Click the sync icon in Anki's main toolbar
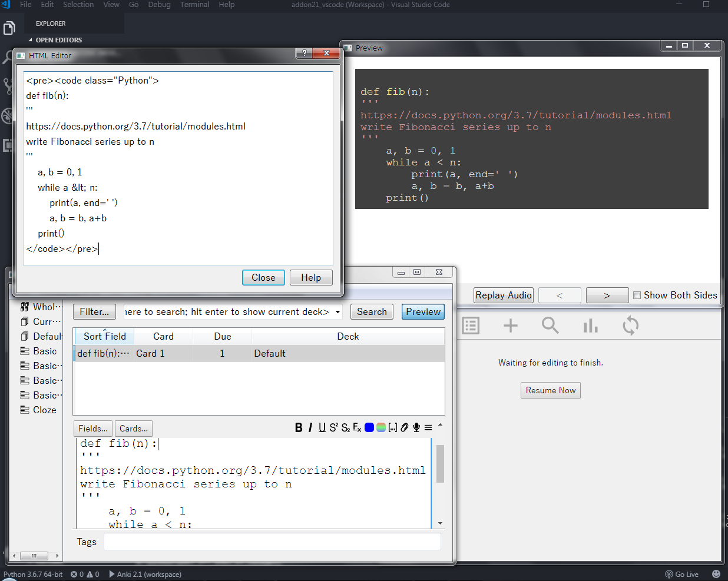The width and height of the screenshot is (728, 581). click(x=630, y=326)
